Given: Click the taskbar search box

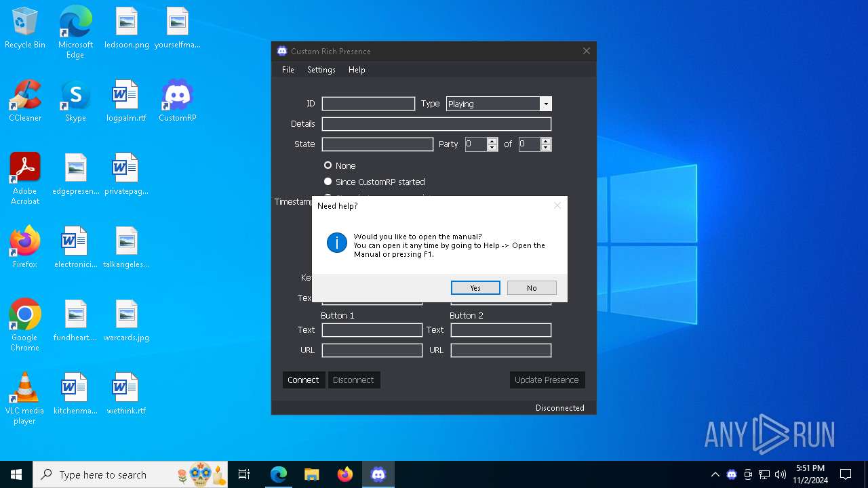Looking at the screenshot, I should pyautogui.click(x=130, y=474).
